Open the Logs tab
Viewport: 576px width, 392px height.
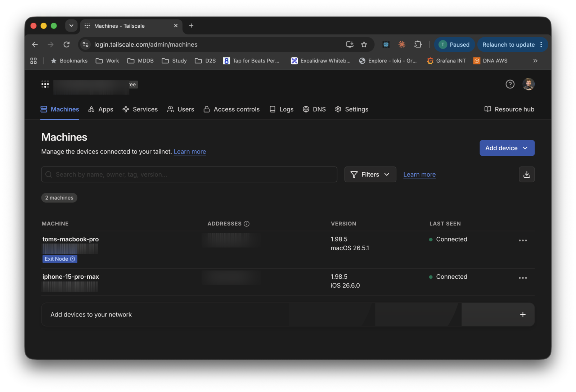coord(282,109)
